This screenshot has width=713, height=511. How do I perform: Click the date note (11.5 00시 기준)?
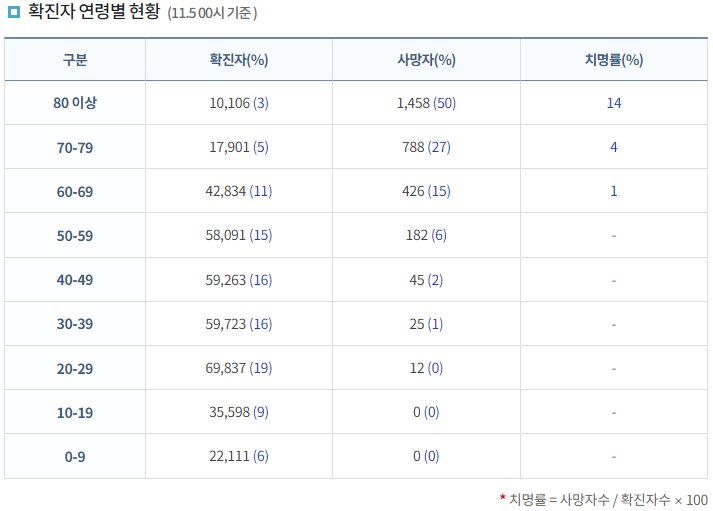click(212, 13)
